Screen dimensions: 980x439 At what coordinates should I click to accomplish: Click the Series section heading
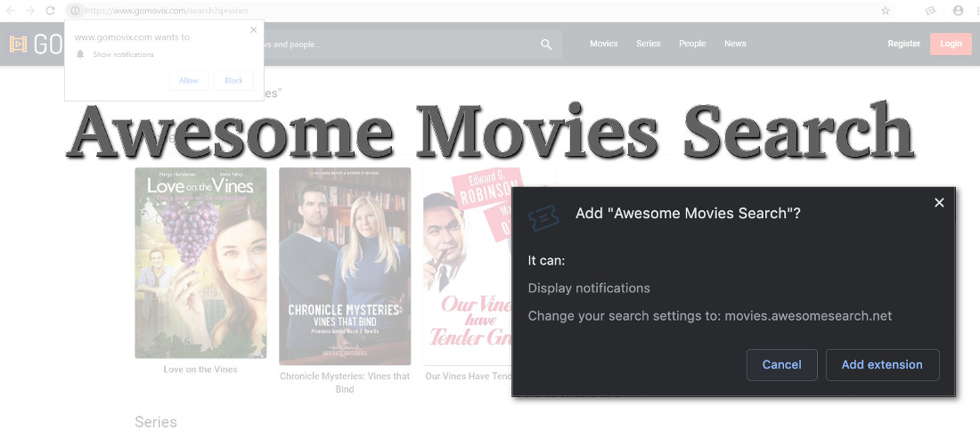click(156, 422)
